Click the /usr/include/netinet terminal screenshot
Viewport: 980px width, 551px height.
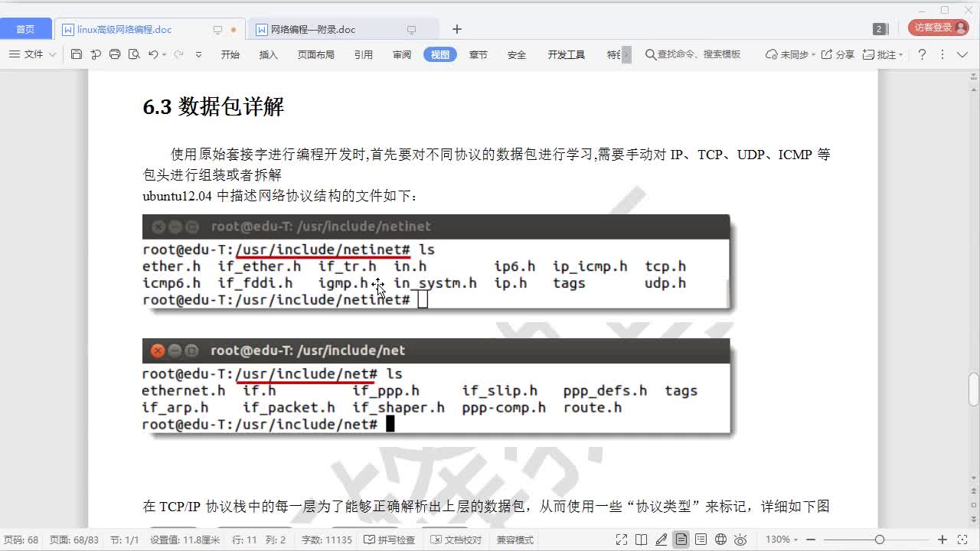[x=436, y=262]
